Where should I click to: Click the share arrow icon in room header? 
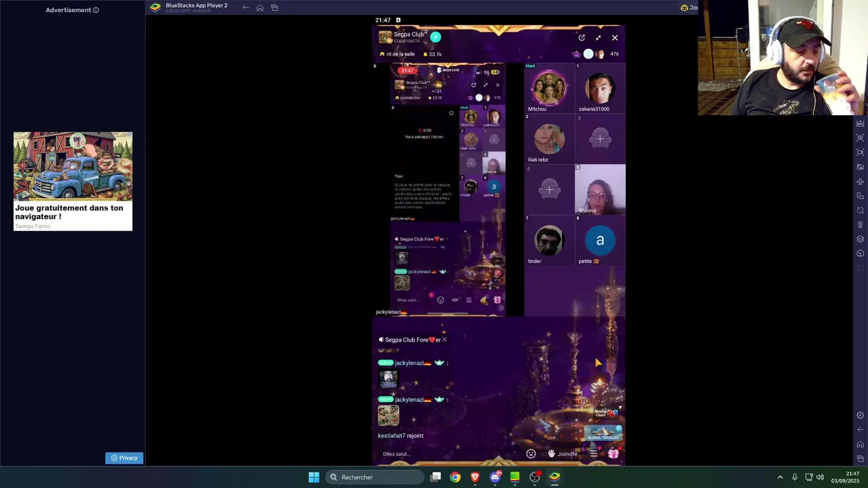(582, 38)
